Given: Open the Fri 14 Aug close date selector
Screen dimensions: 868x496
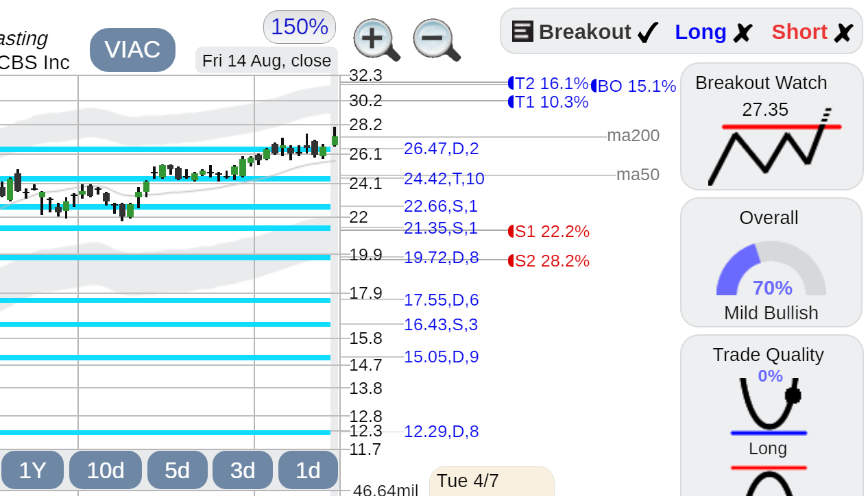Looking at the screenshot, I should coord(267,60).
